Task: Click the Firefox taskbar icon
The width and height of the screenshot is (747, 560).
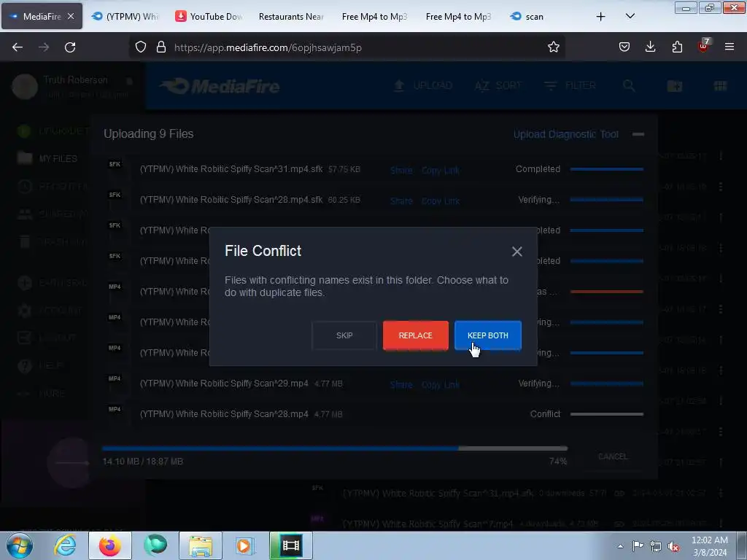Action: coord(109,545)
